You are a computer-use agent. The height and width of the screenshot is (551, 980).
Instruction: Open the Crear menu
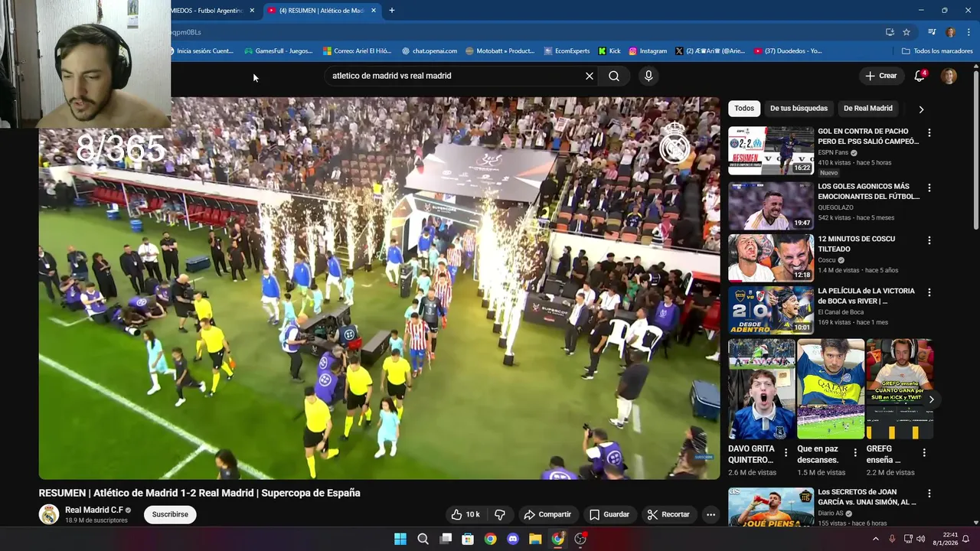(880, 76)
